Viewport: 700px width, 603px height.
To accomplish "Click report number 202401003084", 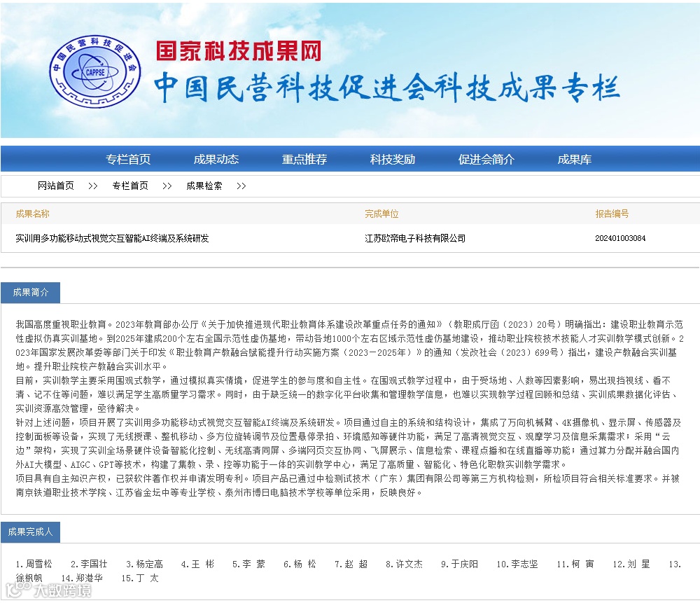I will [620, 238].
